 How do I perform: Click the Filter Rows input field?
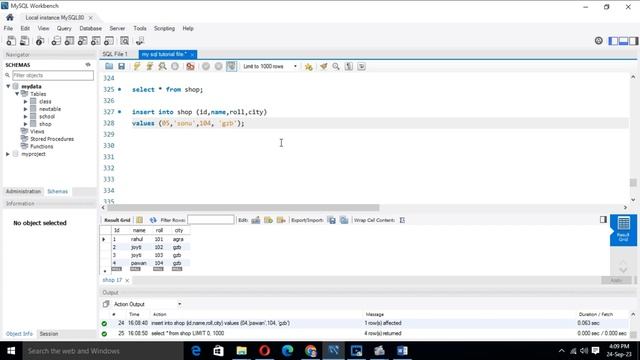click(211, 220)
